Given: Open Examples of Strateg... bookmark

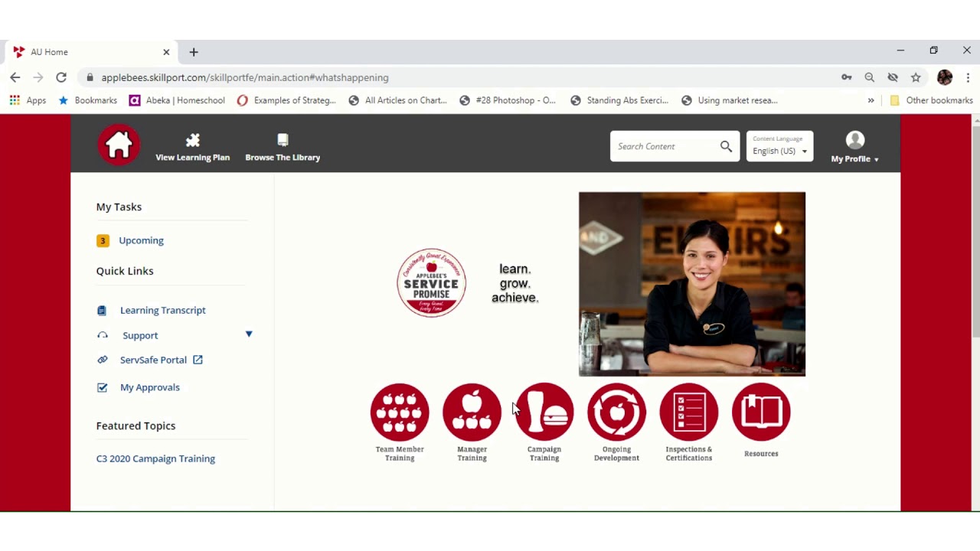Looking at the screenshot, I should [286, 100].
